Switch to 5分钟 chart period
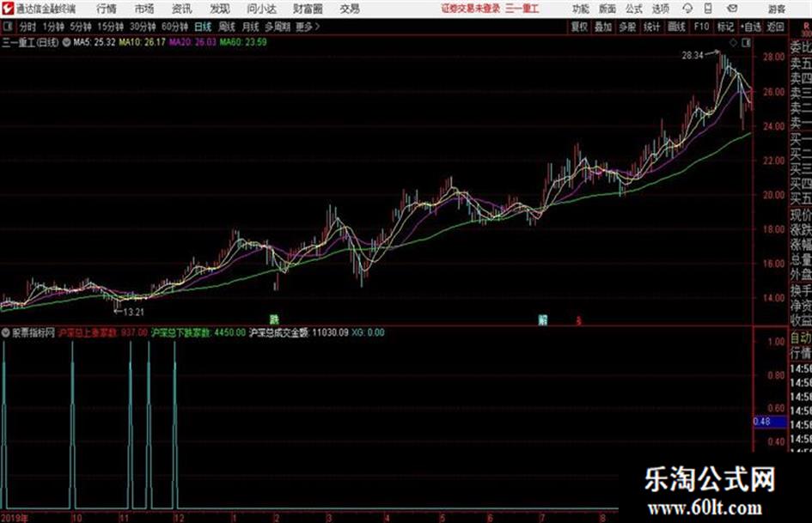This screenshot has width=812, height=523. coord(80,27)
